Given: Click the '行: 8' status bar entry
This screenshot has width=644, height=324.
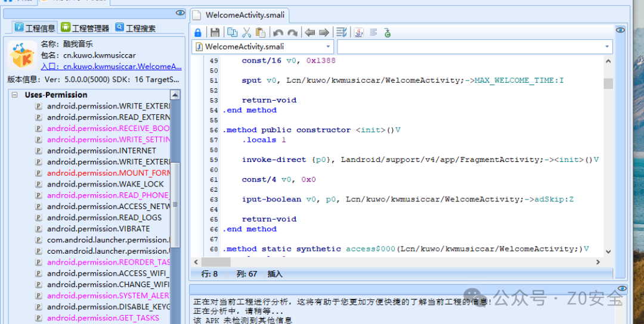Looking at the screenshot, I should tap(210, 273).
